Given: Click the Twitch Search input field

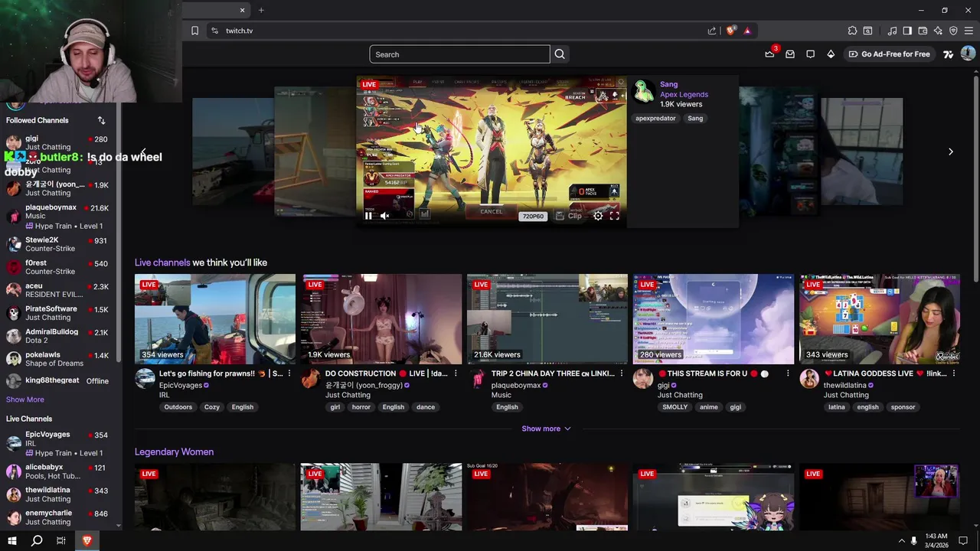Looking at the screenshot, I should (x=459, y=54).
